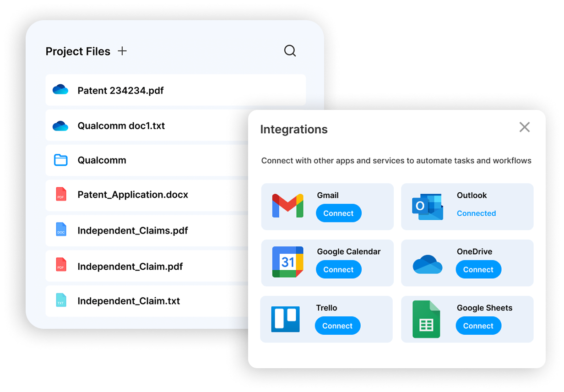564x392 pixels.
Task: Click TXT icon beside Independent_Claim.txt
Action: [61, 300]
